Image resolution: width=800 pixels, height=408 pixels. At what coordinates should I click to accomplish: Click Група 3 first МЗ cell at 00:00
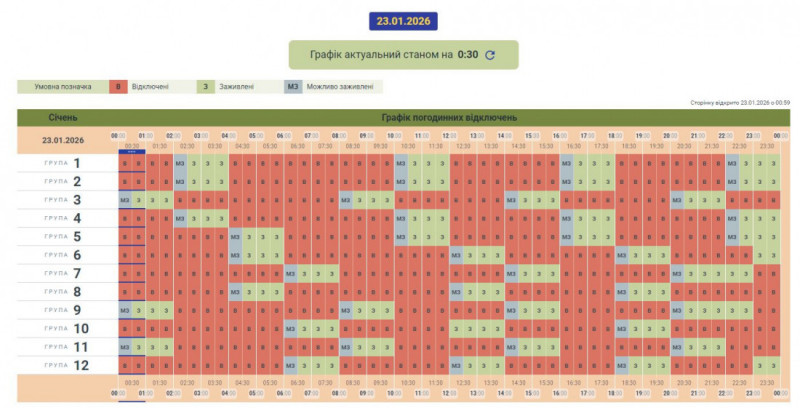click(125, 200)
